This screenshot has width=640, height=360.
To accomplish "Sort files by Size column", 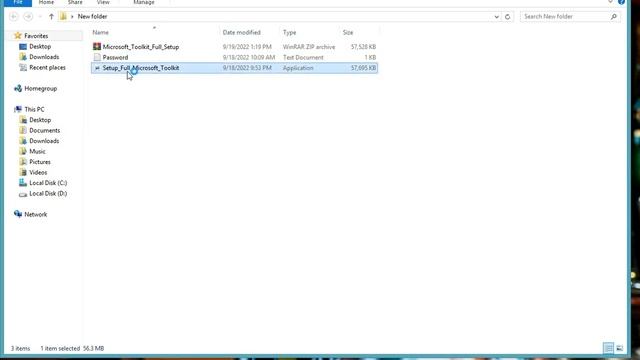I will [348, 32].
